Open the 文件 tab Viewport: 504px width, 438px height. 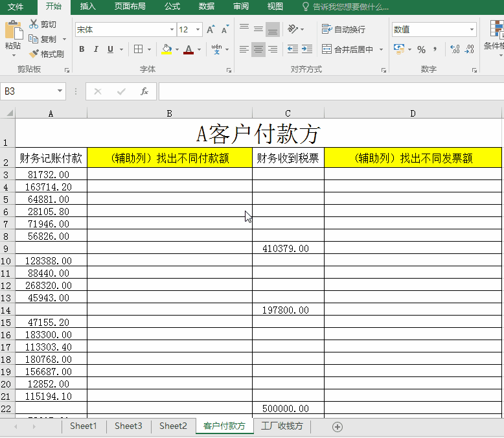(x=16, y=6)
